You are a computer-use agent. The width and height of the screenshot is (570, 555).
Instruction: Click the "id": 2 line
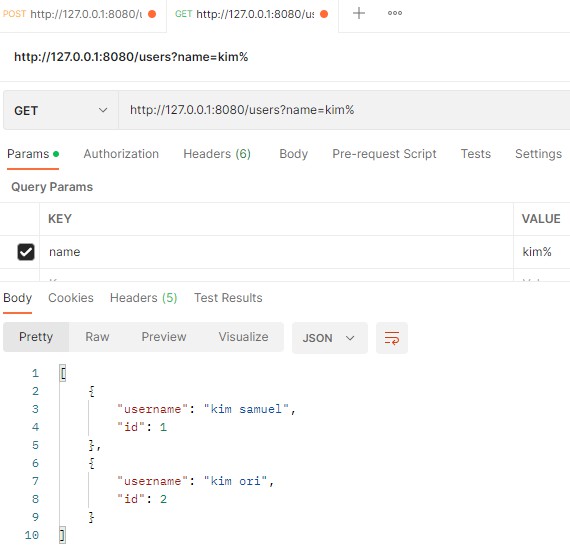coord(142,499)
